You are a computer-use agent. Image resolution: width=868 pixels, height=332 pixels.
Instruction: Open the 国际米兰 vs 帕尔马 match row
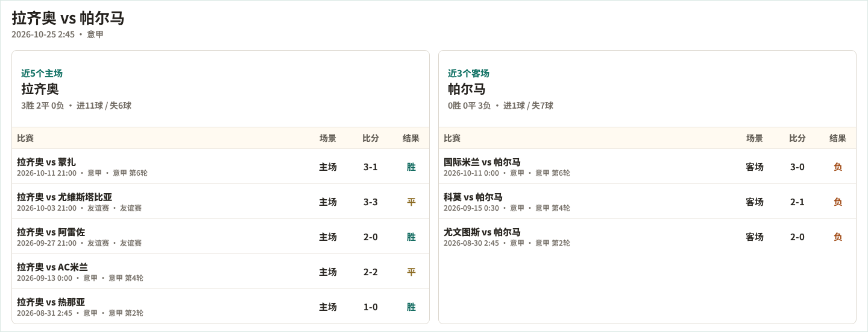(647, 167)
